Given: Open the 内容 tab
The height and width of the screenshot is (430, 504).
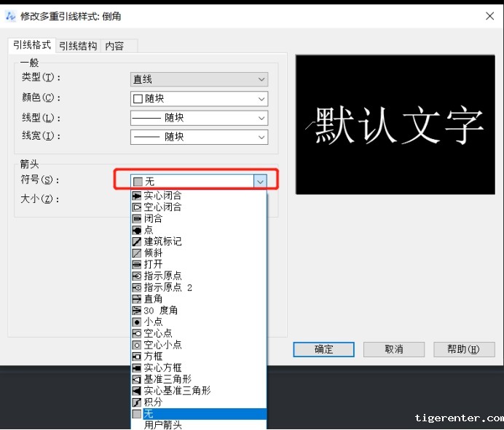Looking at the screenshot, I should coord(114,46).
